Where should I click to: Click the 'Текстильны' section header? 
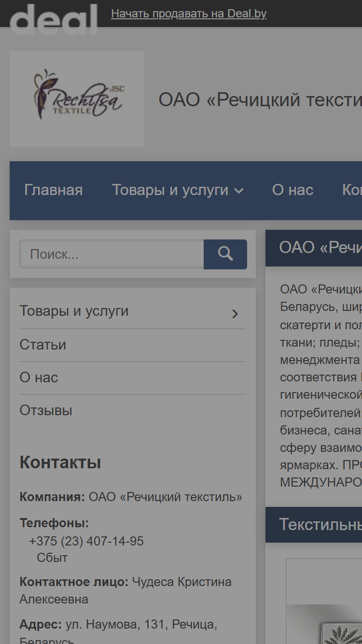[x=314, y=524]
